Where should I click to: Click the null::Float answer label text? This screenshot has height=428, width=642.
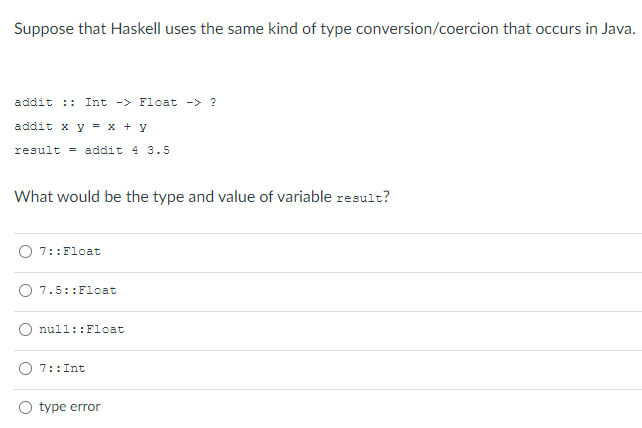tap(81, 329)
